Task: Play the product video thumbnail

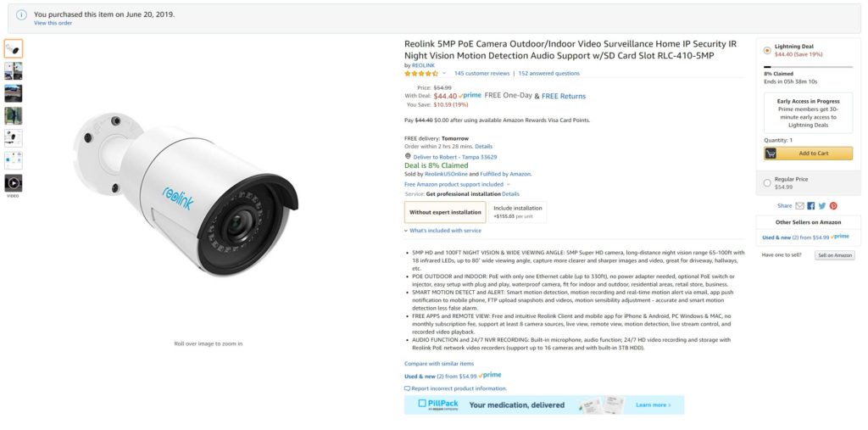Action: click(14, 182)
